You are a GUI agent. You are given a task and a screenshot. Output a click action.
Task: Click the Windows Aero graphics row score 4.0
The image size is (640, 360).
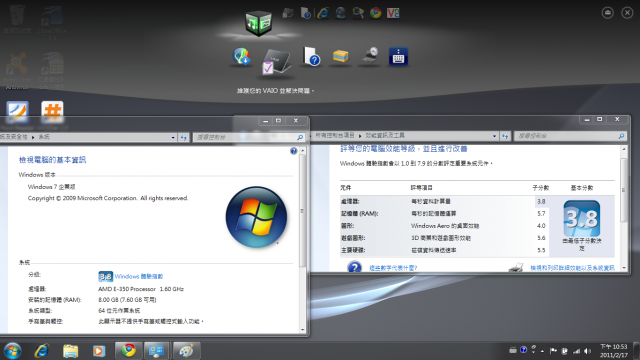pyautogui.click(x=541, y=226)
